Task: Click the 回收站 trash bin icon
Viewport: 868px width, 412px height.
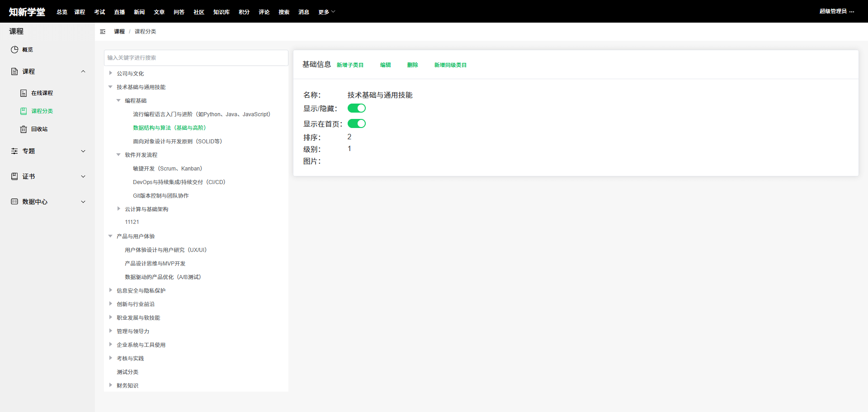Action: coord(24,129)
